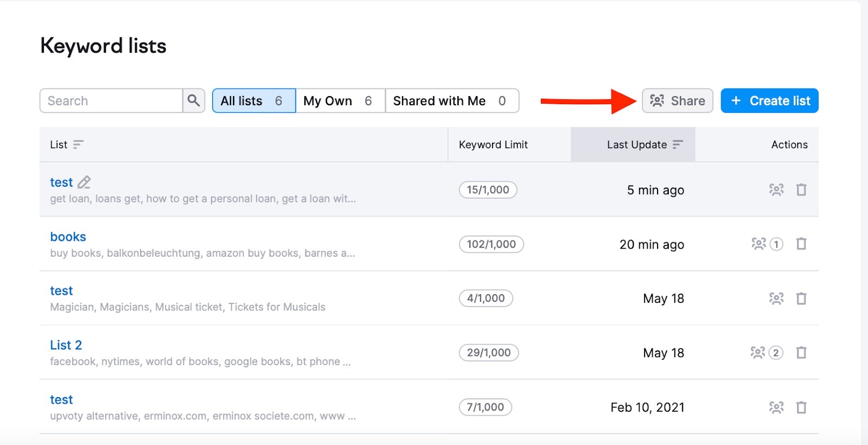Click the search magnifier icon

(x=194, y=100)
